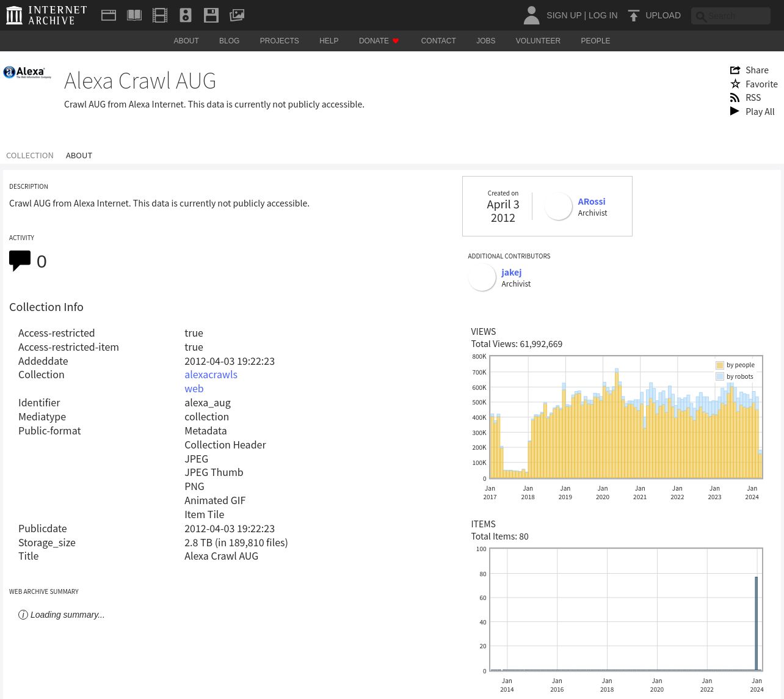Click the Alexa collection logo thumbnail
This screenshot has width=784, height=699.
point(27,73)
